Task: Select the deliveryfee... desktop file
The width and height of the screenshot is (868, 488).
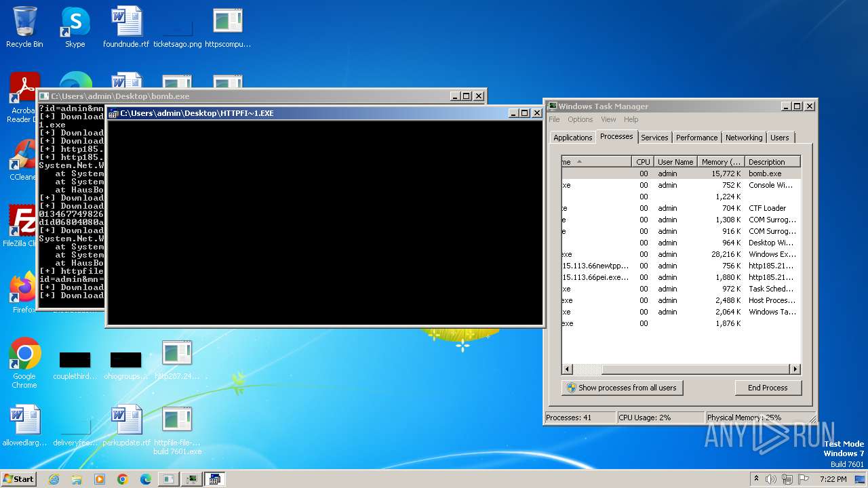Action: coord(75,432)
